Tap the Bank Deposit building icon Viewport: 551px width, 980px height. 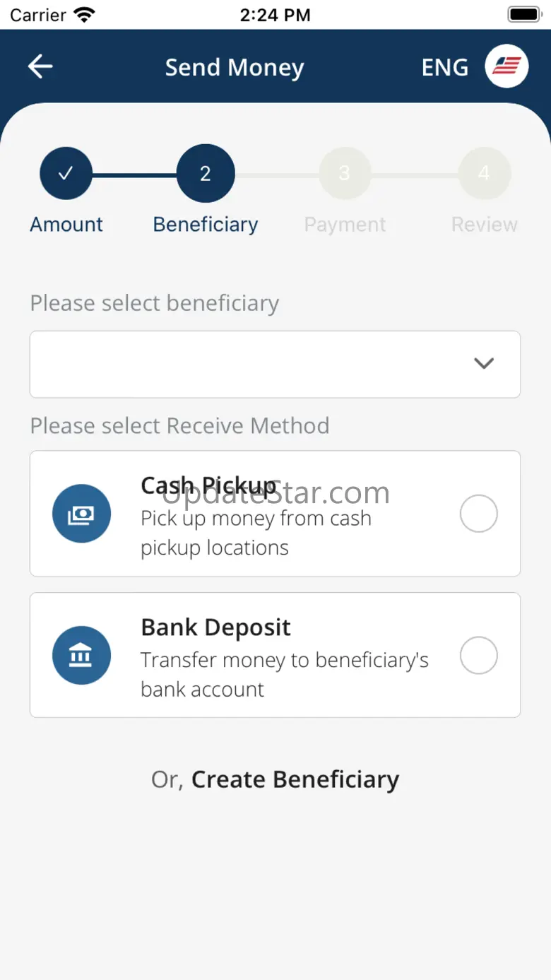click(x=81, y=656)
